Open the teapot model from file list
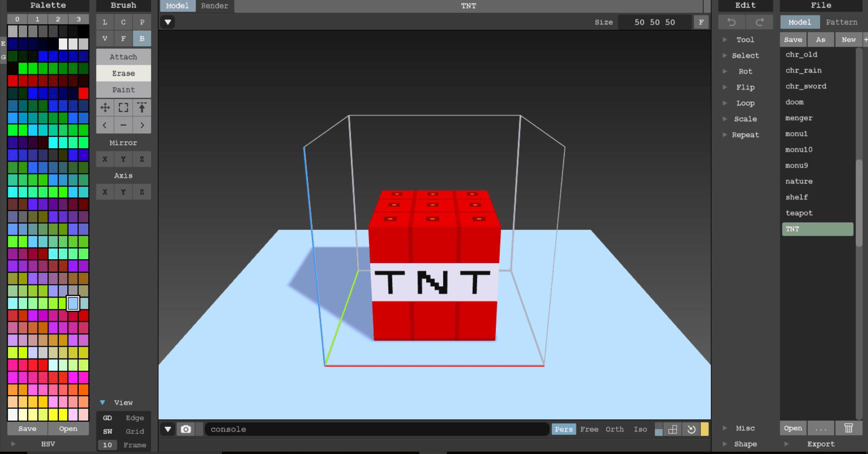 (x=799, y=213)
